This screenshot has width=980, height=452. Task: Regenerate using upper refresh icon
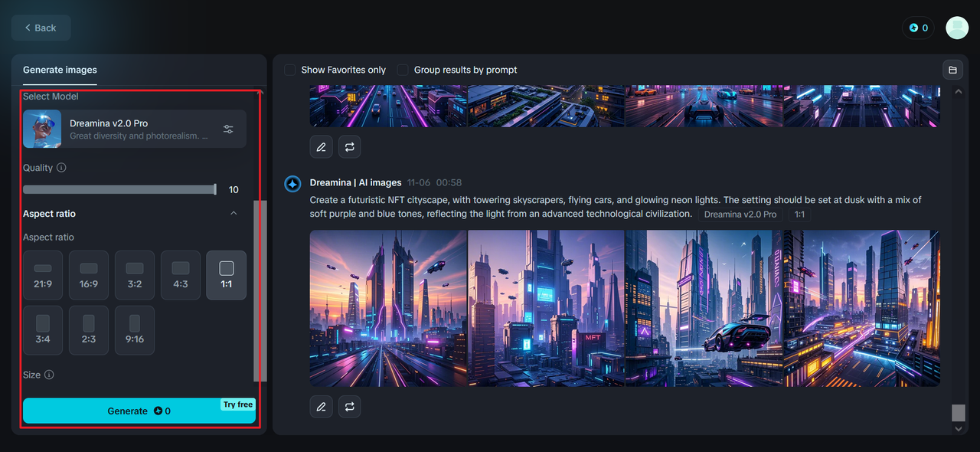(349, 147)
